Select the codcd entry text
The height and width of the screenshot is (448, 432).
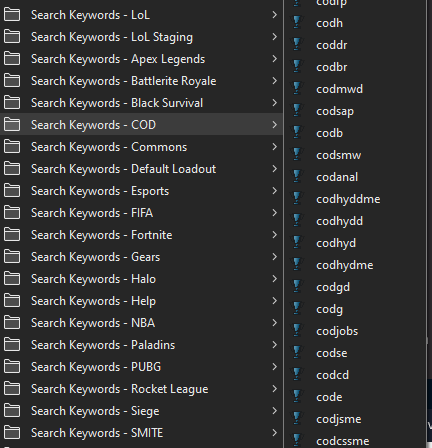tap(332, 375)
